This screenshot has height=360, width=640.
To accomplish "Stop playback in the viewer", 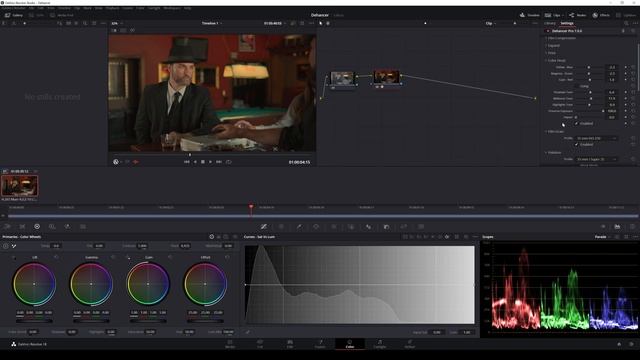I will pos(203,162).
